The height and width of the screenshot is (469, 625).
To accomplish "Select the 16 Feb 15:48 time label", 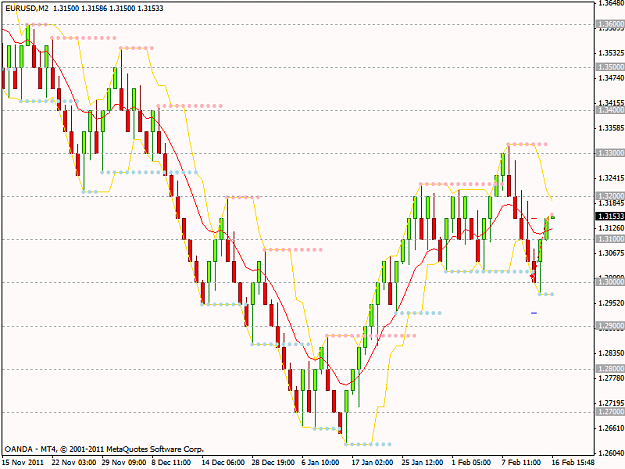I will pyautogui.click(x=573, y=463).
